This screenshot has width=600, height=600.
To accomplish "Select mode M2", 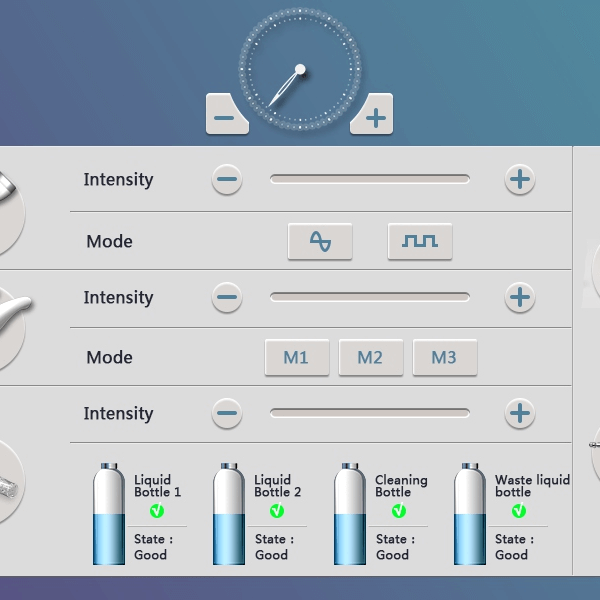I will (x=370, y=357).
